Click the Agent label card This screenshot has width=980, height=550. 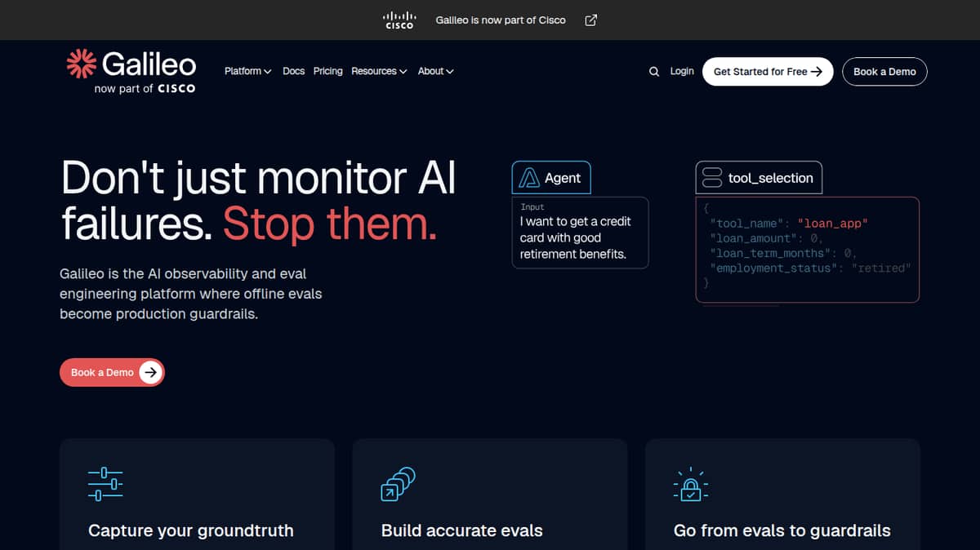551,178
